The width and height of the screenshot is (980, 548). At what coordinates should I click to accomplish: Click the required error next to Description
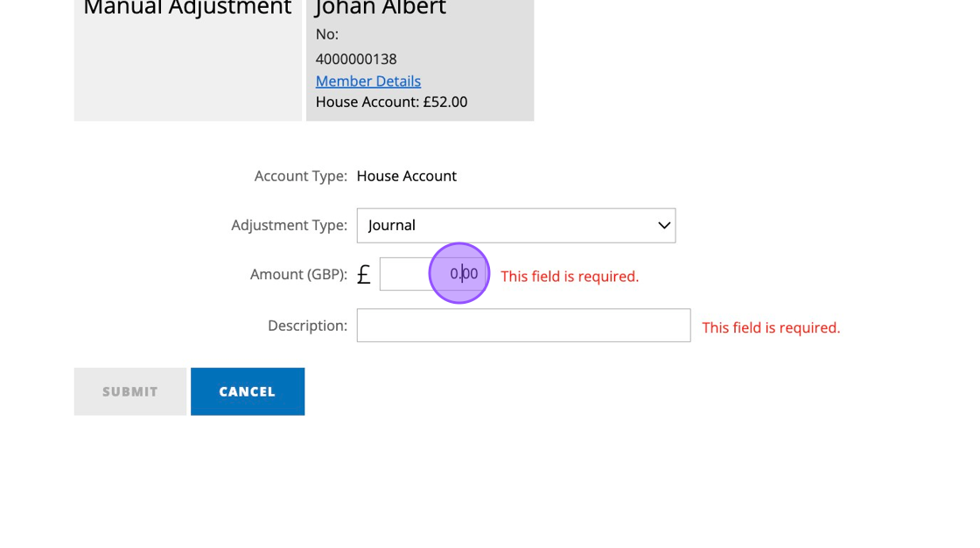[771, 327]
